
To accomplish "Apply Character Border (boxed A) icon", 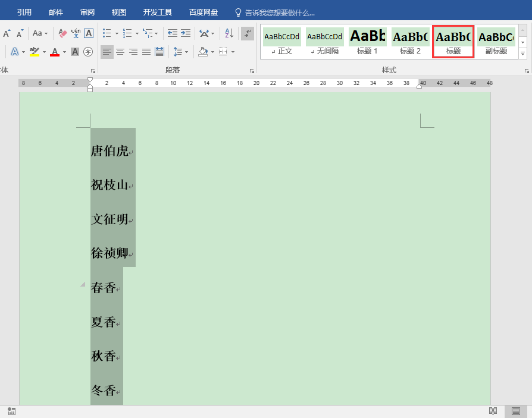I will point(89,33).
